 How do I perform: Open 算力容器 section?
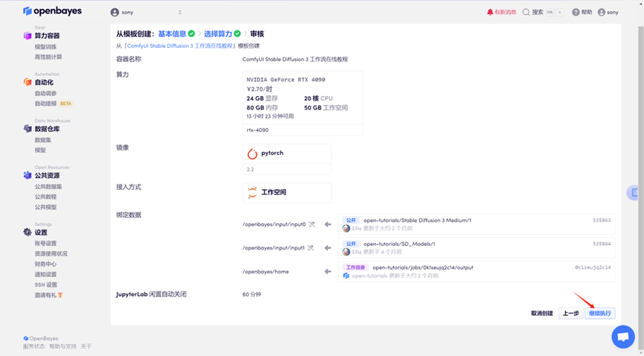point(47,36)
